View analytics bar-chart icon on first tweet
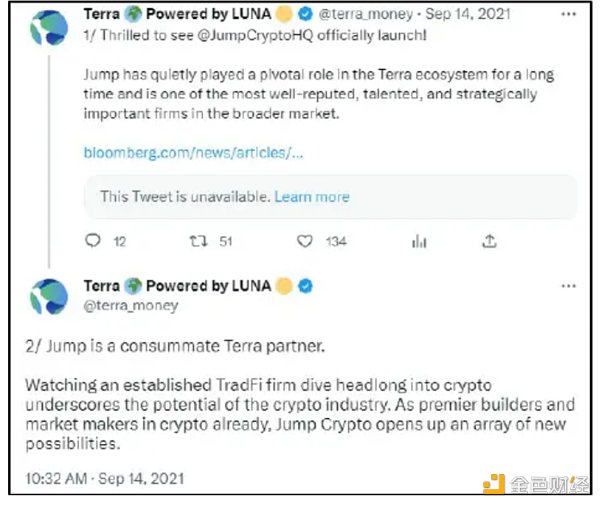 [419, 241]
